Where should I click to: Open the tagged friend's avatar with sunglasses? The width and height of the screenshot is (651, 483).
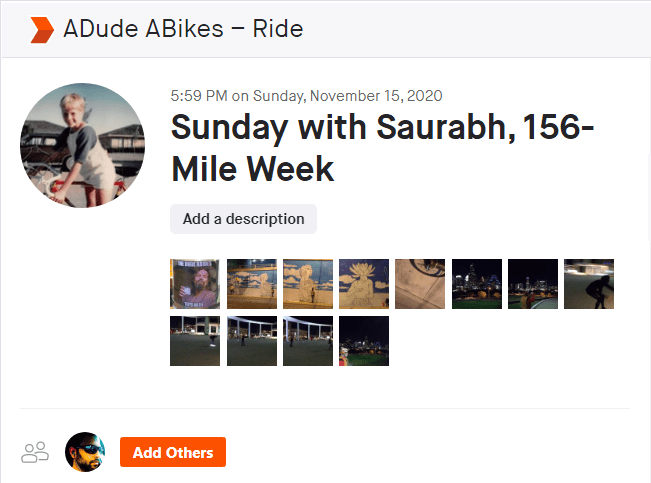[85, 452]
